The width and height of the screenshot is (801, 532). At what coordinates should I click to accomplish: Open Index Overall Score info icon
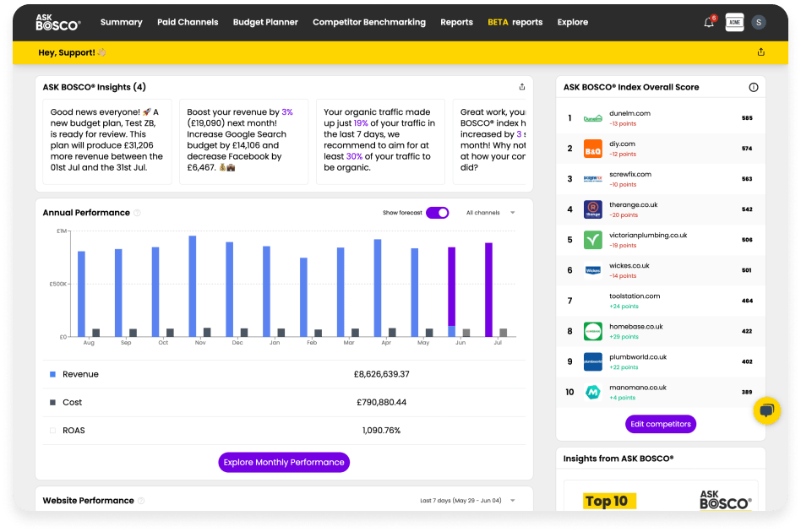tap(753, 87)
